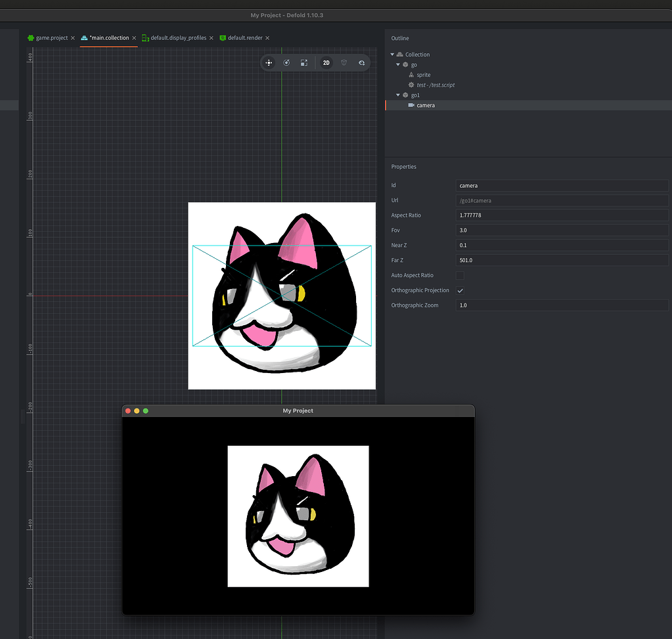Screen dimensions: 672x639
Task: Click the Fov input field
Action: tap(562, 230)
